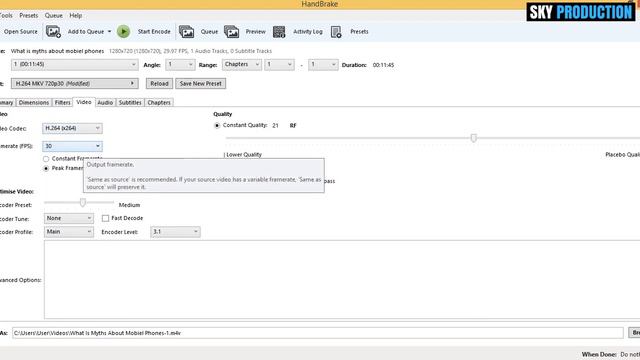Open the Framerate (FPS) dropdown
This screenshot has width=640, height=360.
(x=72, y=146)
